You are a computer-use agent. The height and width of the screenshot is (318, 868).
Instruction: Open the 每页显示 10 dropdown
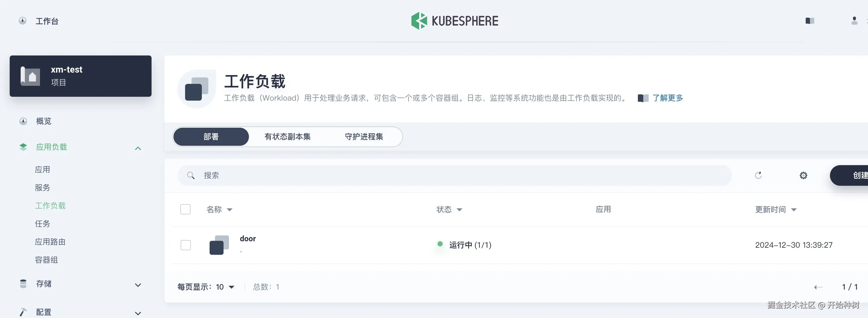(225, 287)
